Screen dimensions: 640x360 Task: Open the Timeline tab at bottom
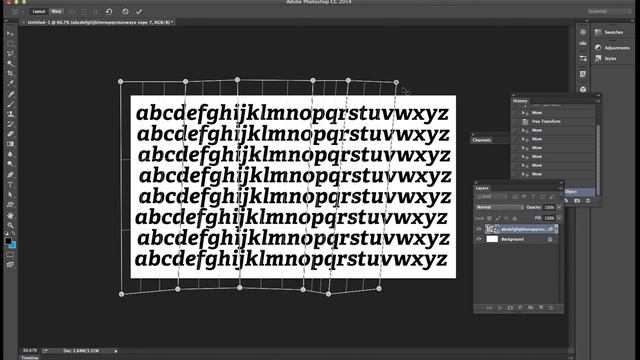pyautogui.click(x=30, y=358)
